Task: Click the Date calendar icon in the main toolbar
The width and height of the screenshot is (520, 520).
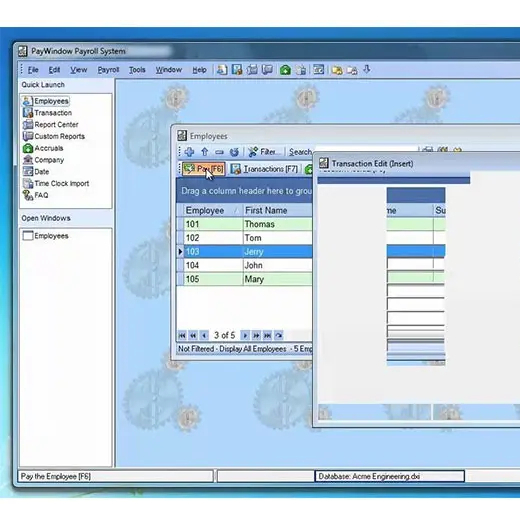Action: (x=319, y=70)
